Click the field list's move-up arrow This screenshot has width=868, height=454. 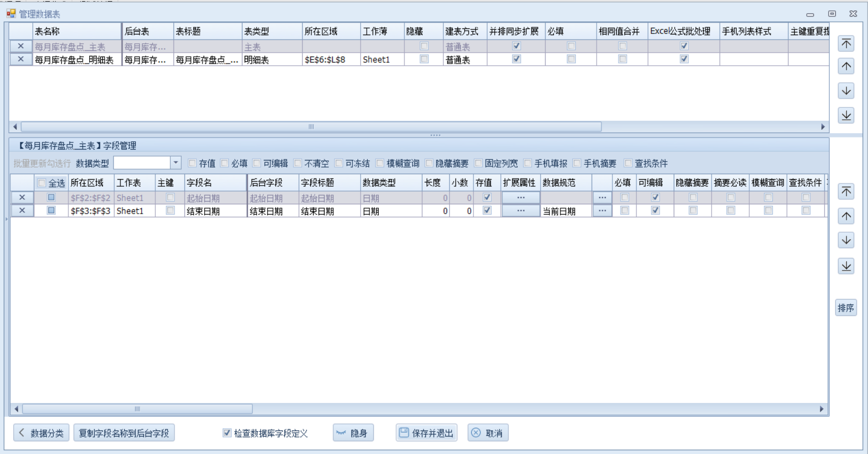[846, 216]
